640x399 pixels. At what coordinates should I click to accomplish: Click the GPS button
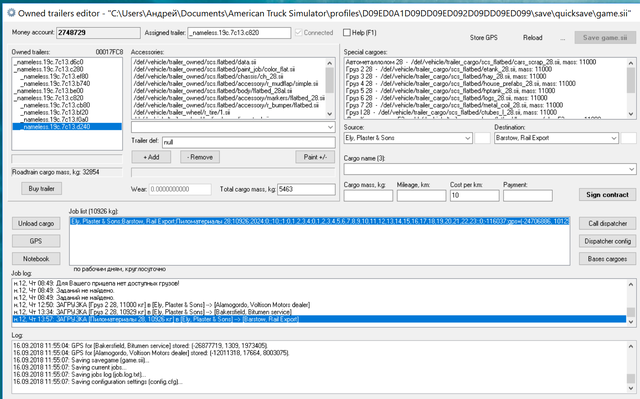point(36,241)
